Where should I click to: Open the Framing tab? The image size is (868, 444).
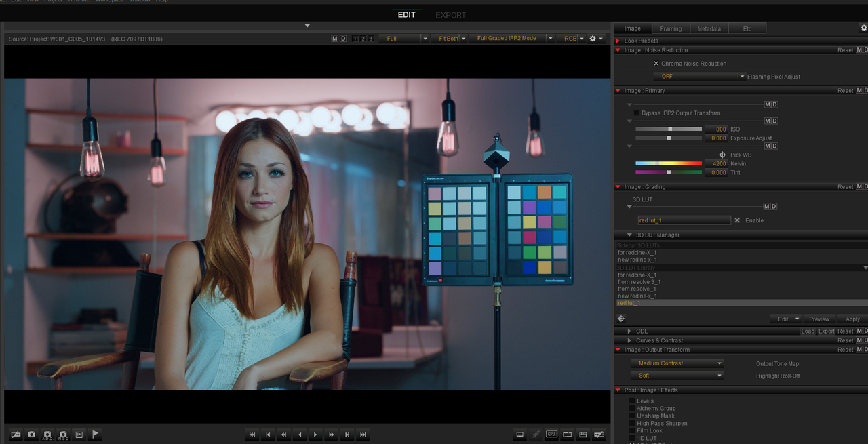click(x=671, y=28)
